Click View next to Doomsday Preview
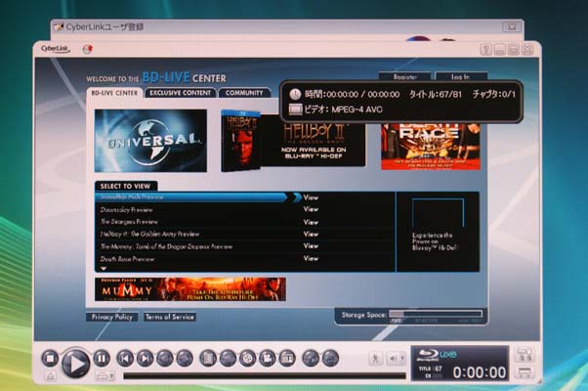Image resolution: width=588 pixels, height=391 pixels. (x=311, y=209)
